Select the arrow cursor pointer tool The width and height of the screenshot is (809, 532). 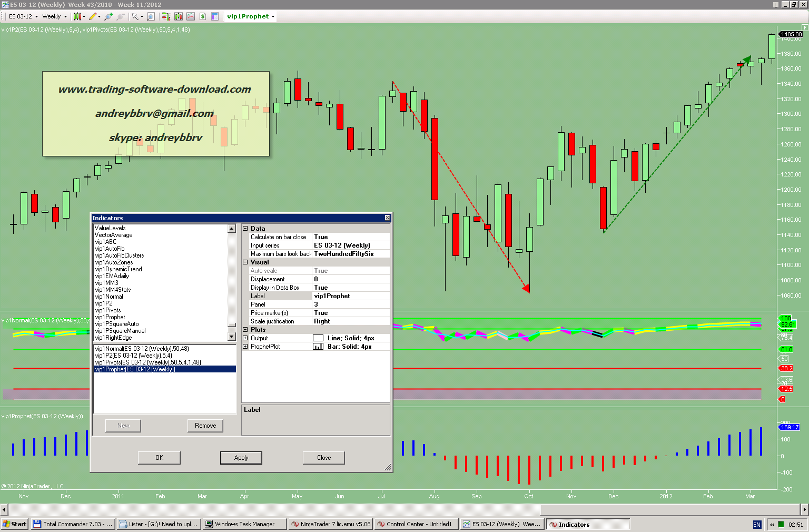click(x=135, y=16)
